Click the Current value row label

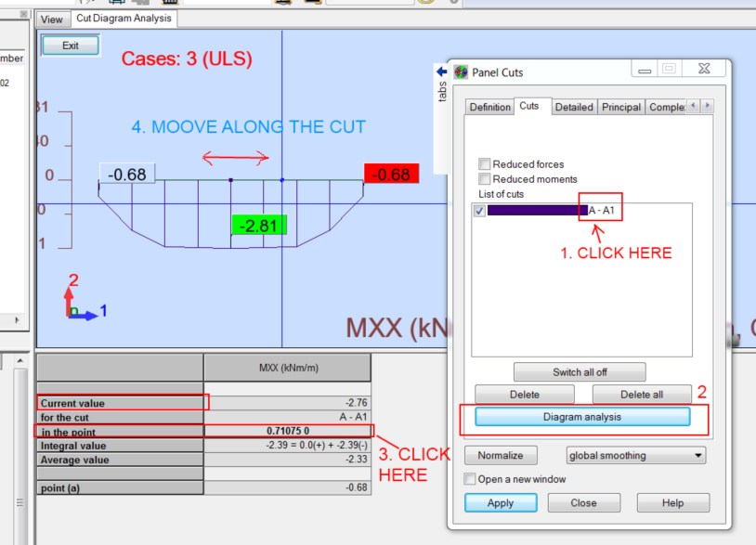(x=120, y=403)
